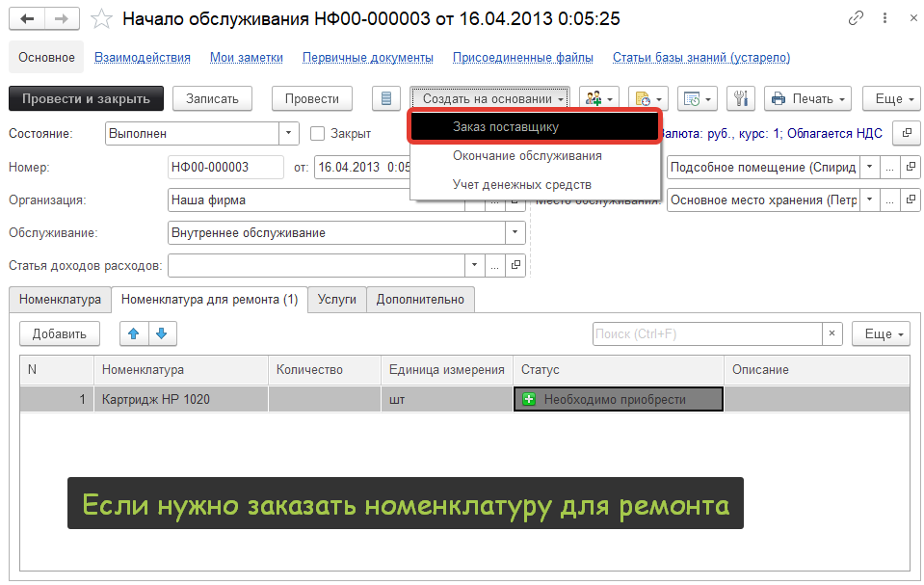The height and width of the screenshot is (585, 924).
Task: Open the Взаимодействия link
Action: [143, 58]
